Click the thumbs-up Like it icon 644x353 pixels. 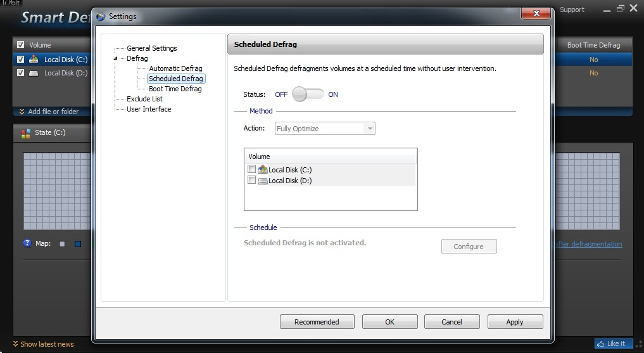pos(601,343)
